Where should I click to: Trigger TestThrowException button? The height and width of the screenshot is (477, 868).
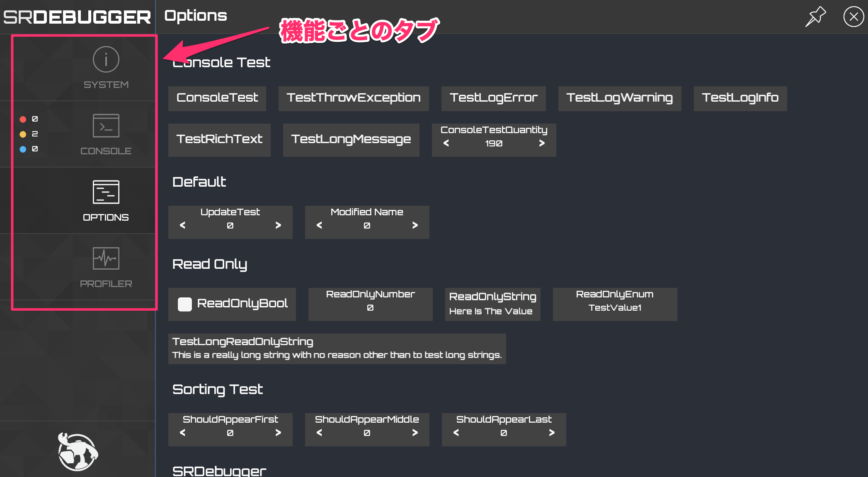tap(354, 98)
